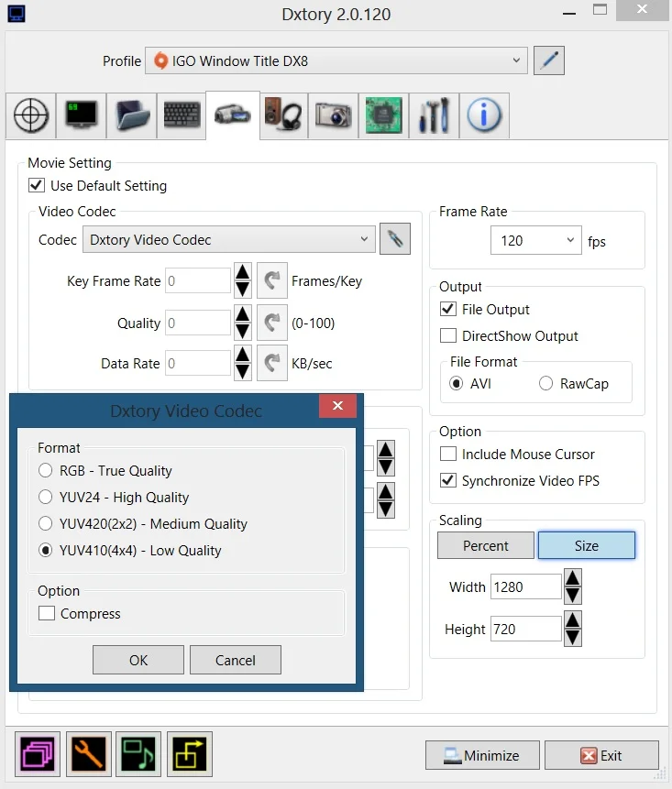The width and height of the screenshot is (672, 789).
Task: Open the Target crosshair tab
Action: (30, 115)
